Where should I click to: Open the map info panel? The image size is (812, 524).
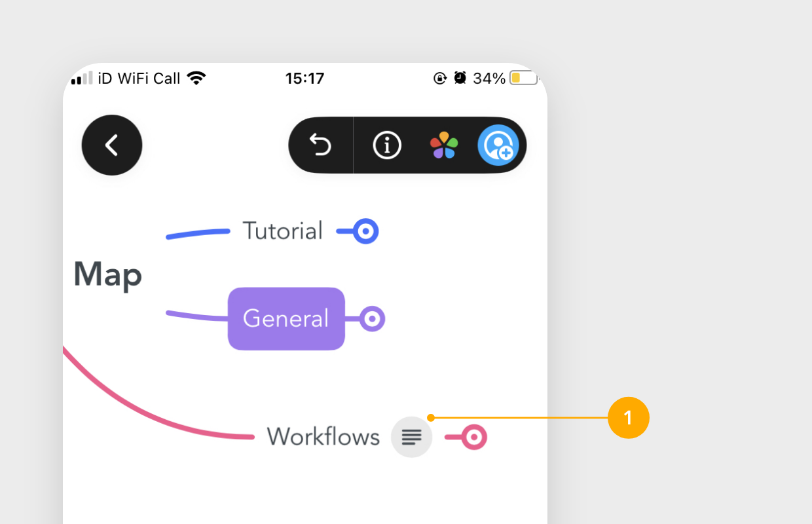tap(387, 145)
